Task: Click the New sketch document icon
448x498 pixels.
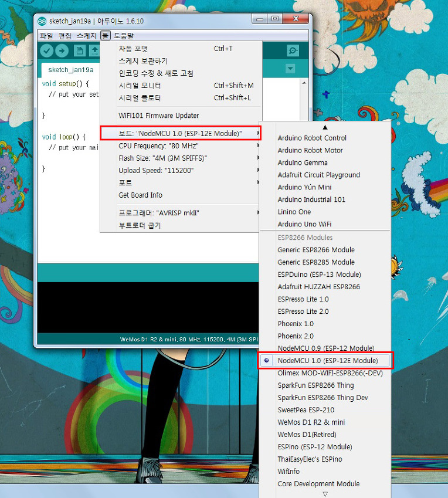Action: point(79,50)
